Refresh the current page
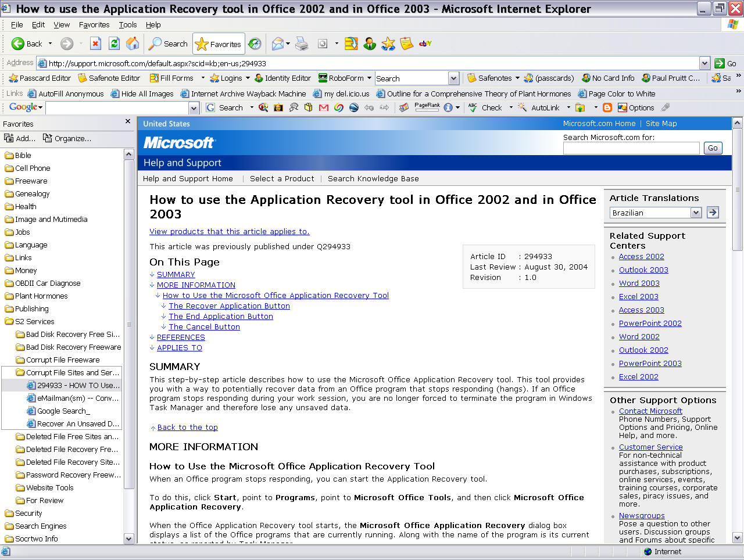The image size is (744, 560). pos(115,44)
